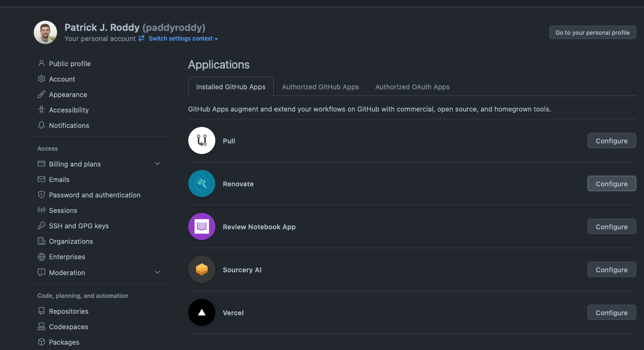Open the Codespaces settings page
Screen dimensions: 644x350
tap(69, 327)
